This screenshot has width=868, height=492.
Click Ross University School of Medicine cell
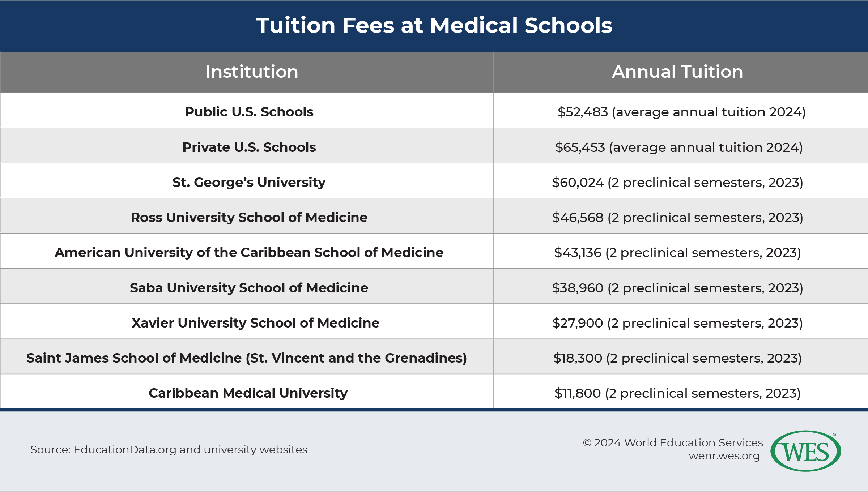249,218
